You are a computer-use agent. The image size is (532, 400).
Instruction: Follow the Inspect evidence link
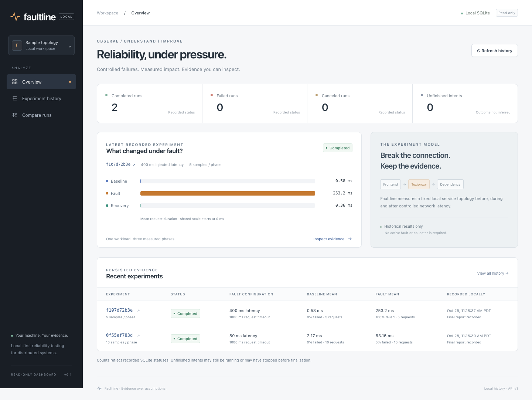332,239
